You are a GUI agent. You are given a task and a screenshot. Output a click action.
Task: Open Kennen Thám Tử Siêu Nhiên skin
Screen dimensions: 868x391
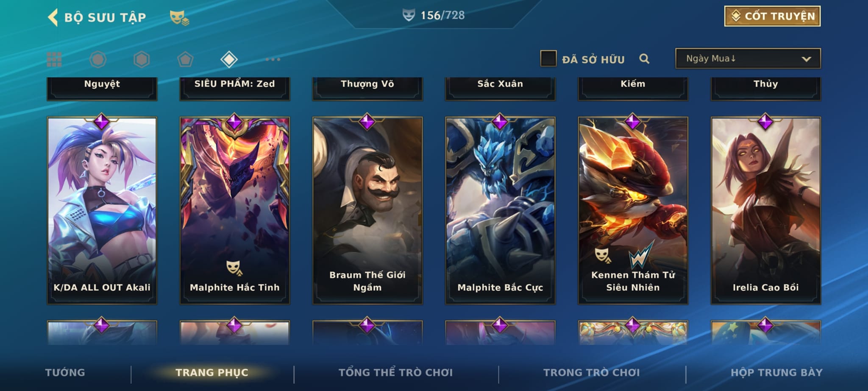(x=633, y=210)
